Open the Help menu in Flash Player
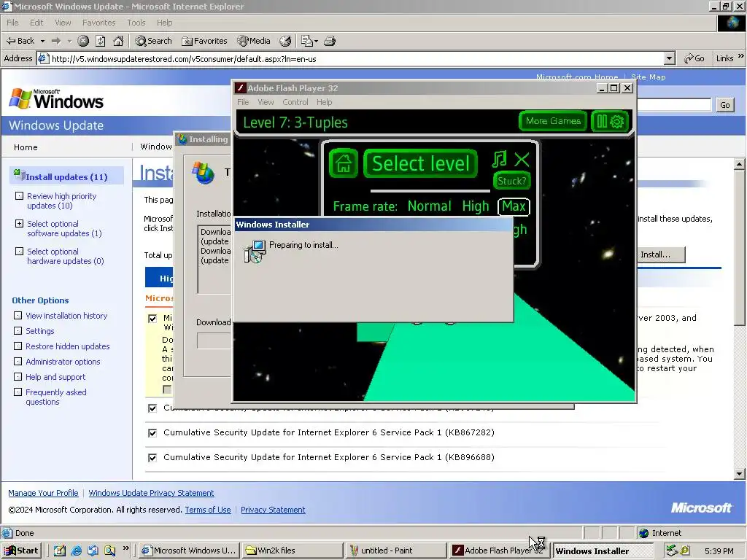 (x=324, y=102)
